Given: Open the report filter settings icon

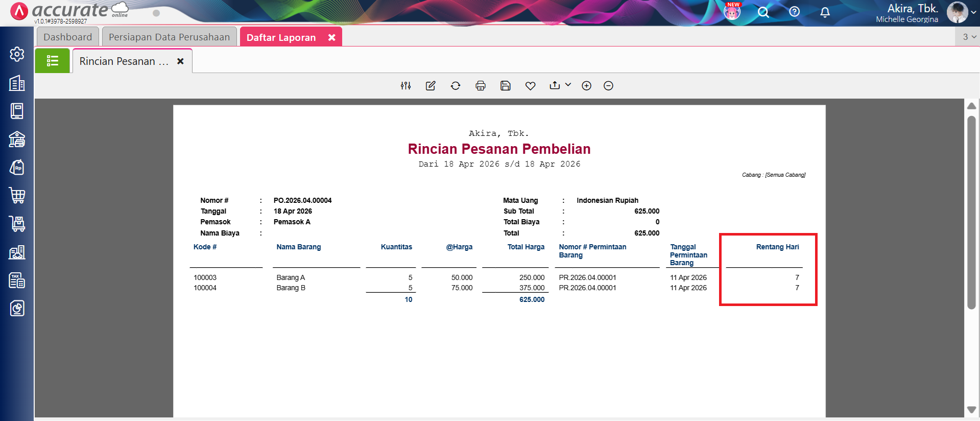Looking at the screenshot, I should 405,86.
